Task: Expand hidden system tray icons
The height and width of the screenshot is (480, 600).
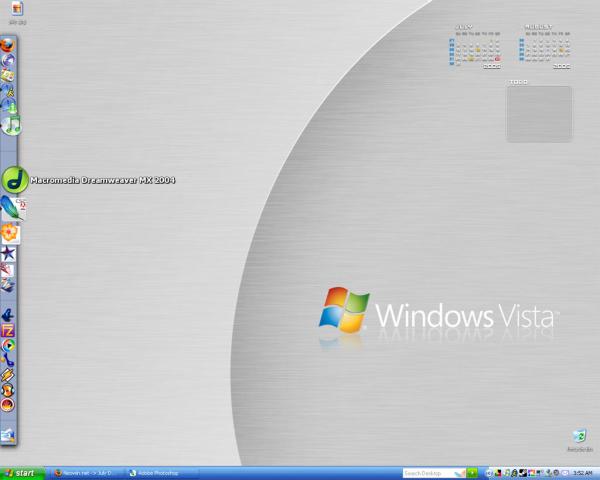Action: [489, 473]
